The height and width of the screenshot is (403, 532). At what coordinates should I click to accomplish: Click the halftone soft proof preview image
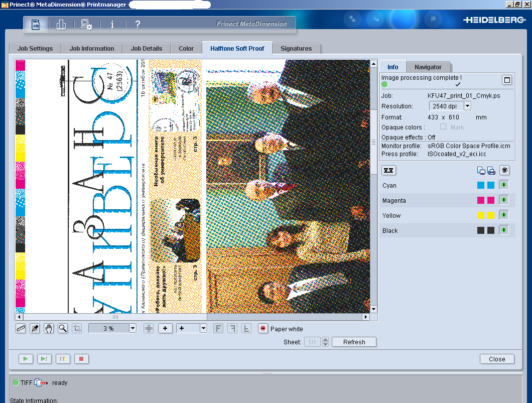click(x=192, y=186)
